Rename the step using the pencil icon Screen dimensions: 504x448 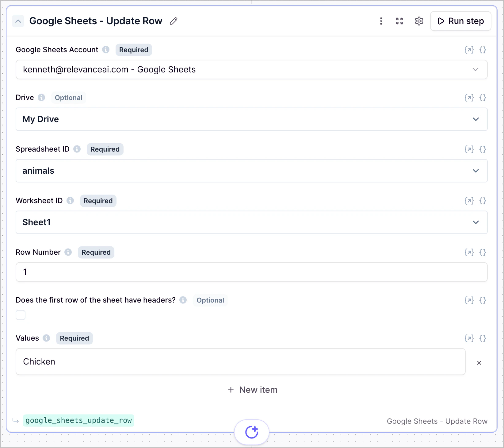173,21
